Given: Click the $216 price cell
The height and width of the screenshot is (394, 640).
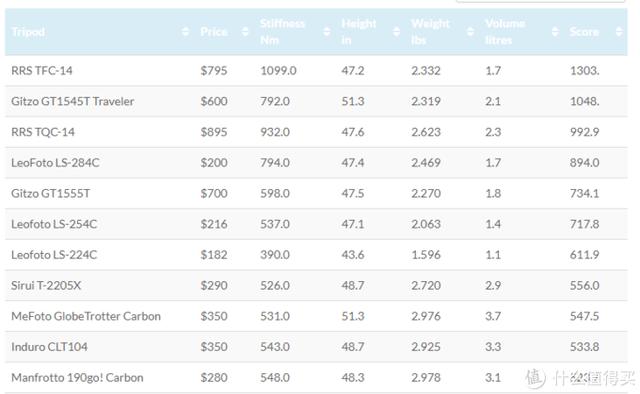Looking at the screenshot, I should coord(214,224).
